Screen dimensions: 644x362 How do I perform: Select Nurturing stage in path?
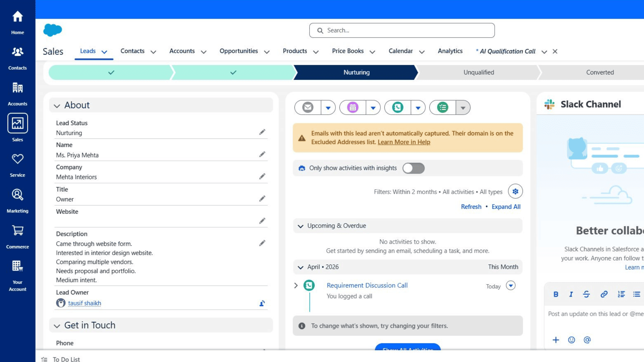pyautogui.click(x=356, y=72)
